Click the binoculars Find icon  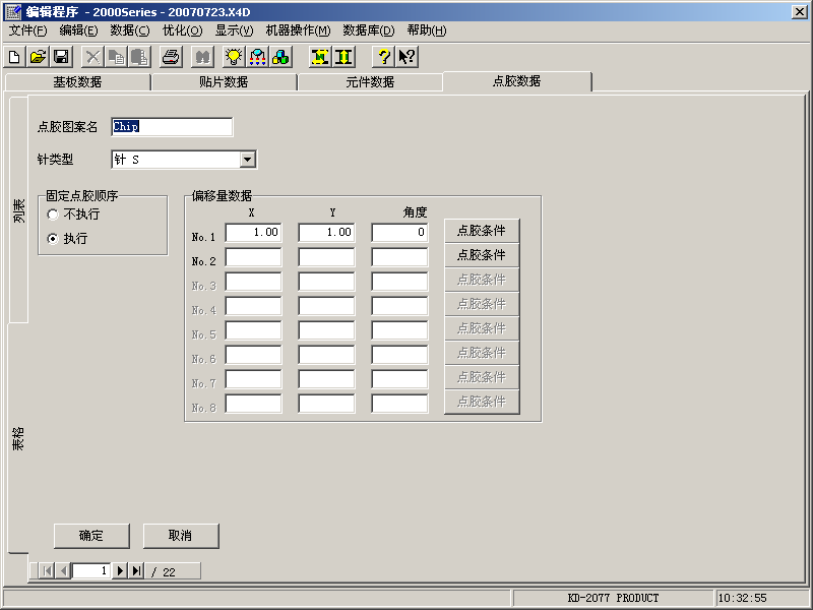[x=203, y=57]
